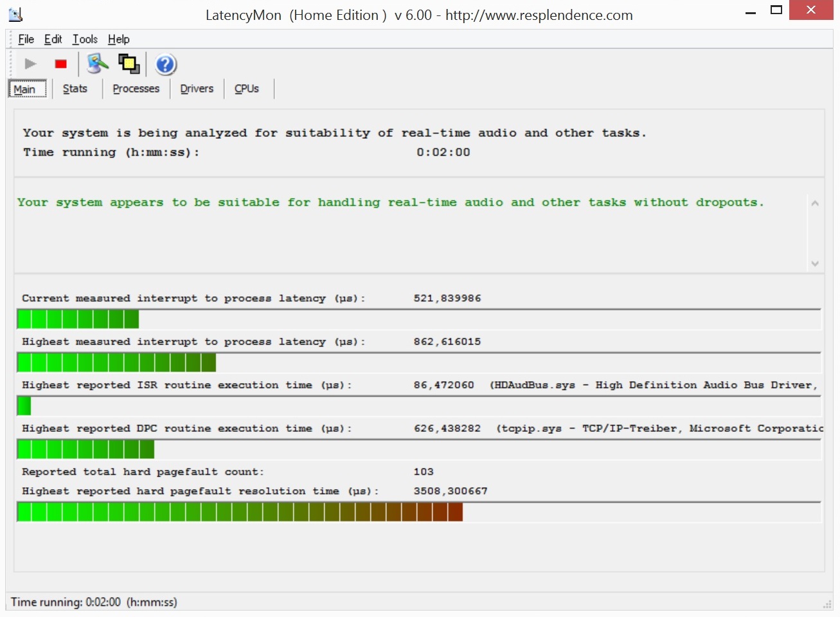Click the current interrupt latency bar
840x617 pixels.
pos(419,319)
